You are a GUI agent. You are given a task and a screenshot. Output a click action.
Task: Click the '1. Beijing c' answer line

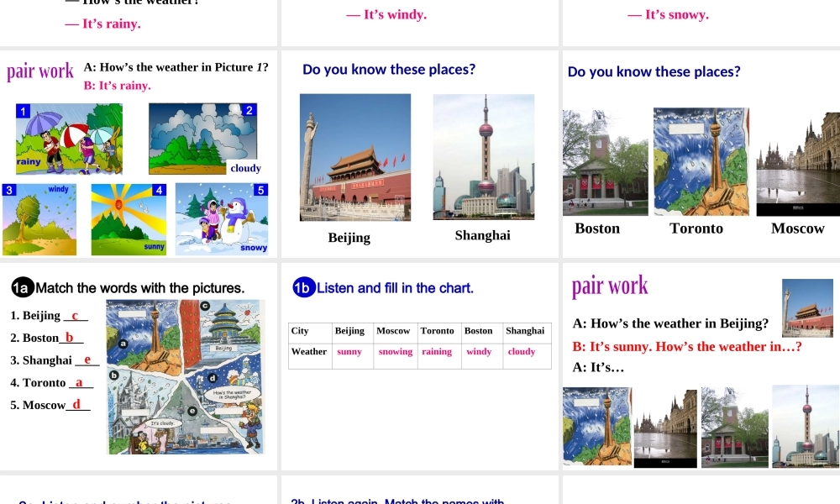coord(49,316)
